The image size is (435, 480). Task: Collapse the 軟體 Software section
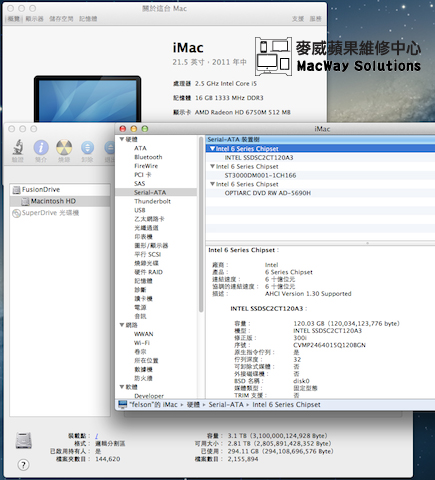(x=122, y=387)
